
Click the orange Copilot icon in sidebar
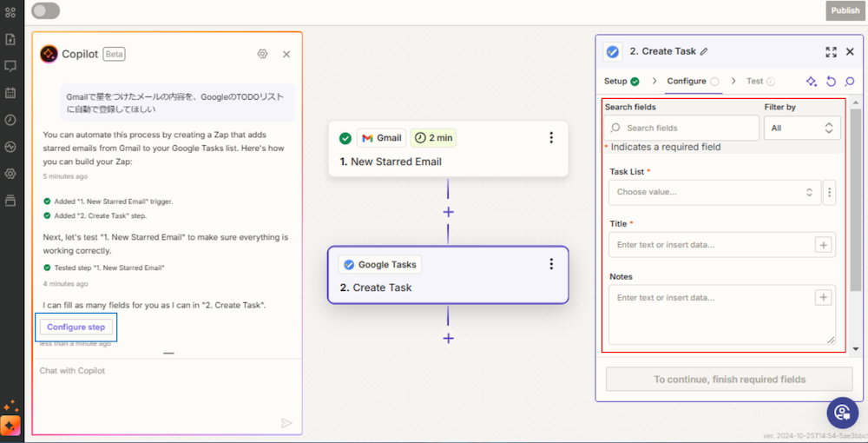tap(11, 426)
